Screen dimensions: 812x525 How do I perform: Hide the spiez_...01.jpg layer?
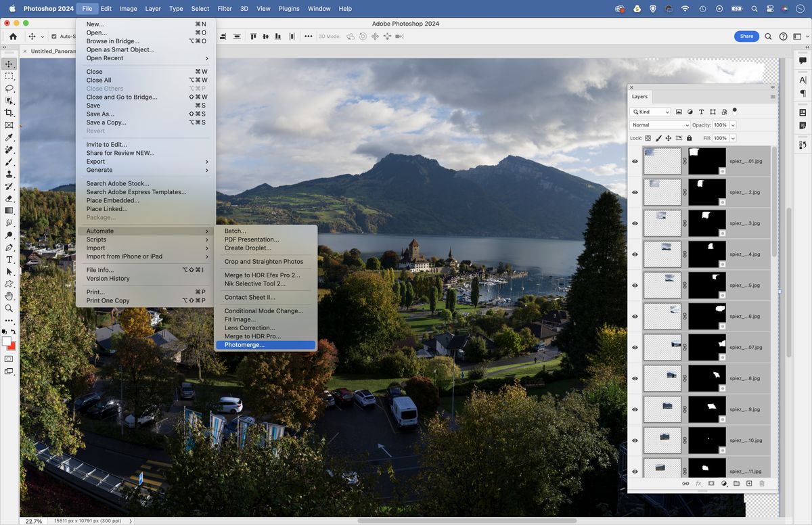pyautogui.click(x=635, y=161)
